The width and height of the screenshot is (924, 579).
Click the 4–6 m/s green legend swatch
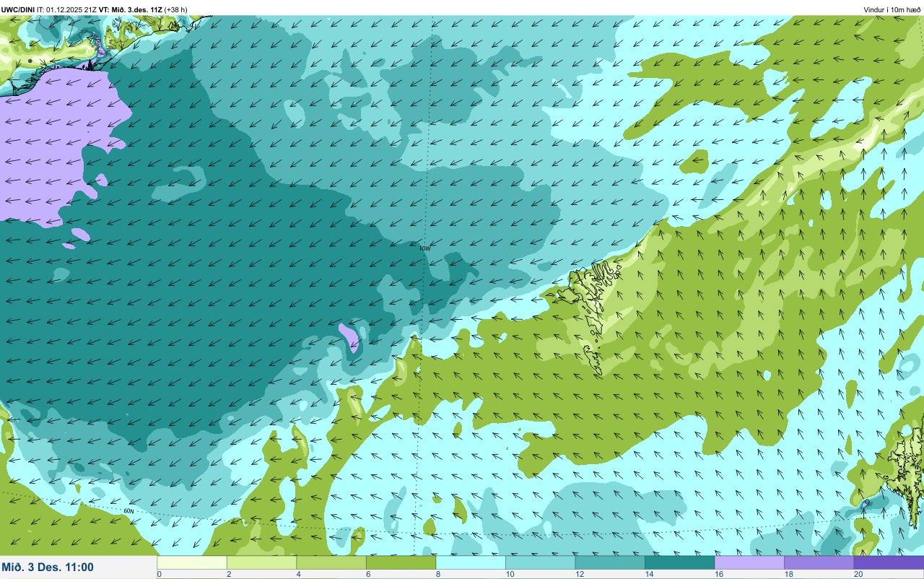coord(331,562)
